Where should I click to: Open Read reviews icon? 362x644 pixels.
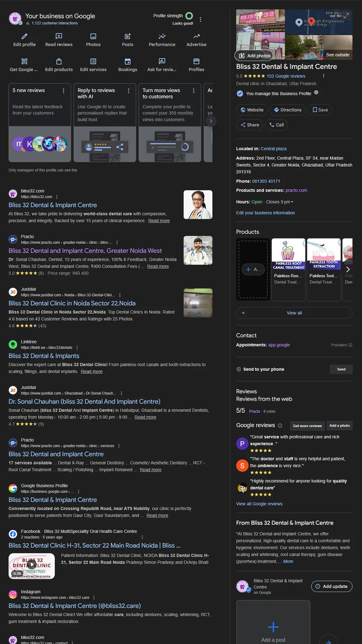click(59, 36)
